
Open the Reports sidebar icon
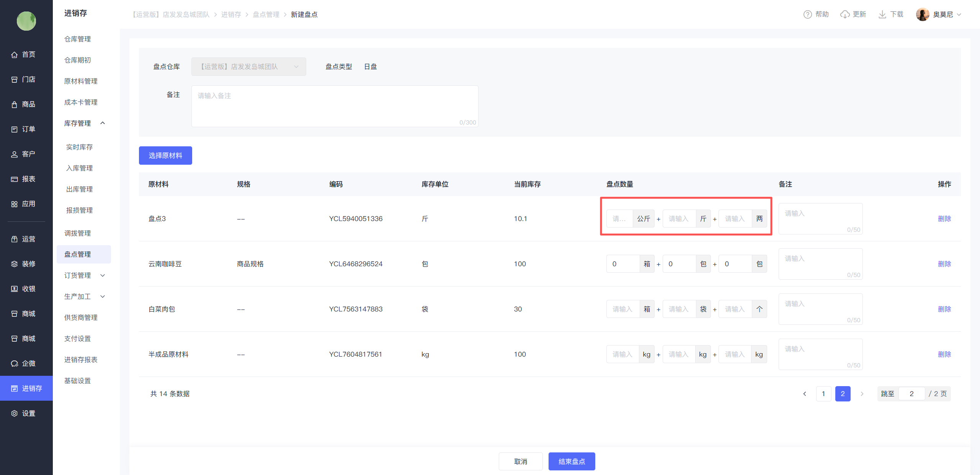pyautogui.click(x=15, y=179)
